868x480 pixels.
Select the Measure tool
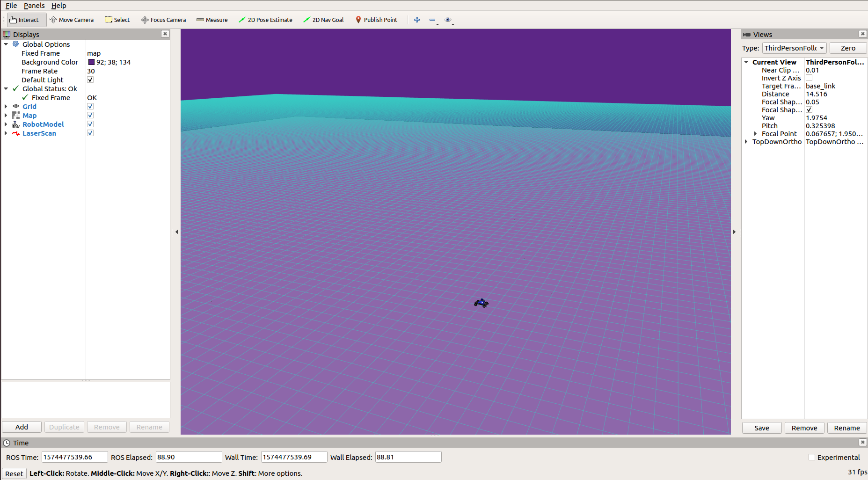(x=212, y=20)
